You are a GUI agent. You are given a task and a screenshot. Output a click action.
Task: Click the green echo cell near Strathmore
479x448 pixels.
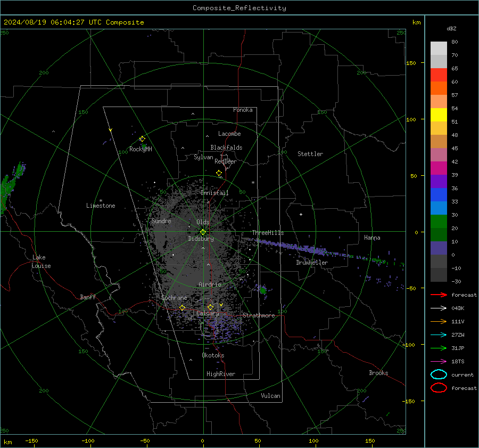click(263, 290)
